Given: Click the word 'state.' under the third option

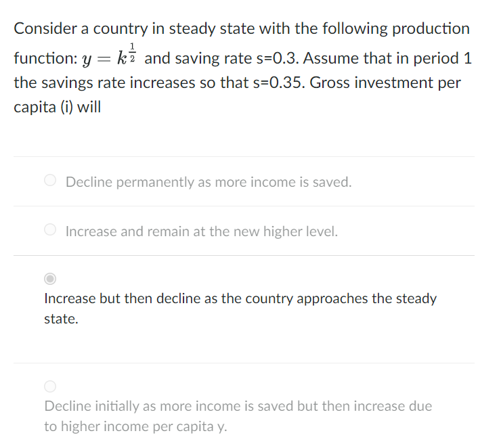Looking at the screenshot, I should (62, 319).
